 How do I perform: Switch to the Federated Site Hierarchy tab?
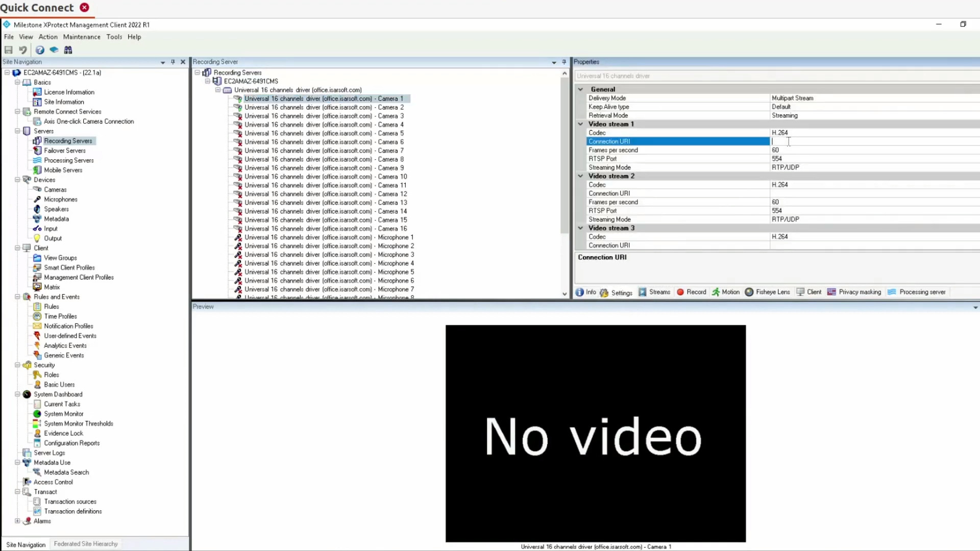coord(85,544)
